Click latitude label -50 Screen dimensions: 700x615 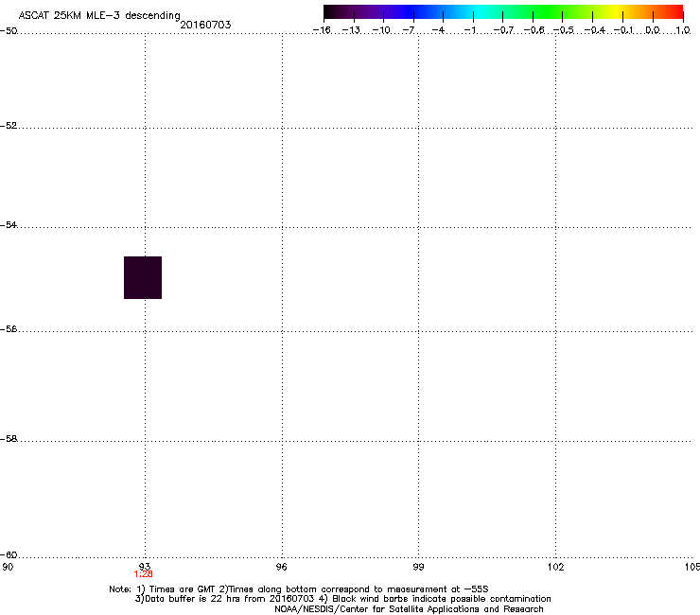[x=9, y=31]
